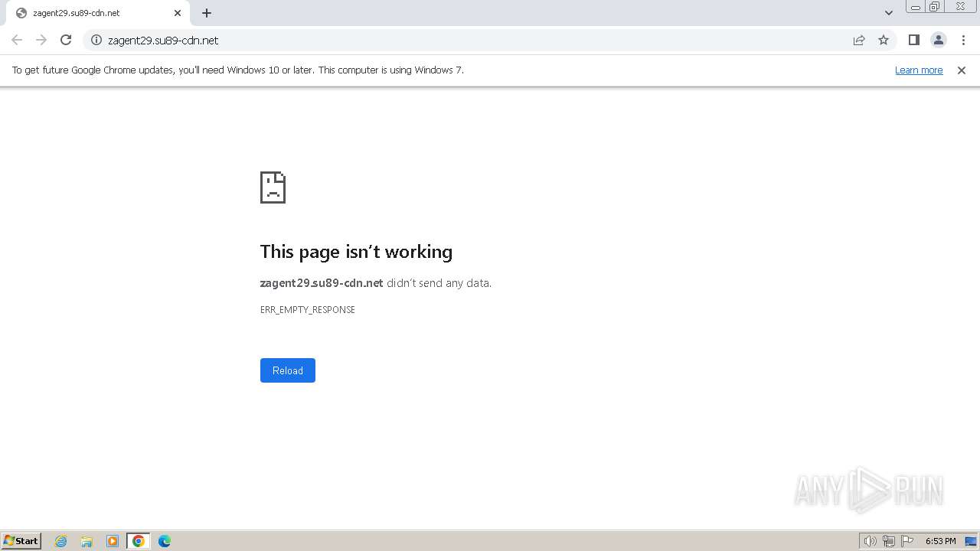980x551 pixels.
Task: Expand the tab search dropdown arrow
Action: [x=888, y=13]
